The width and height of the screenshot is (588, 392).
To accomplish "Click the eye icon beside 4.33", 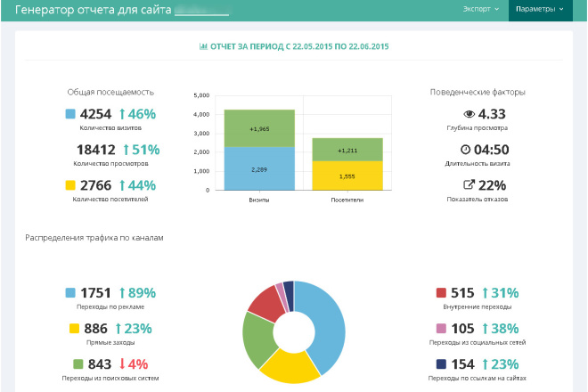I will click(x=469, y=114).
